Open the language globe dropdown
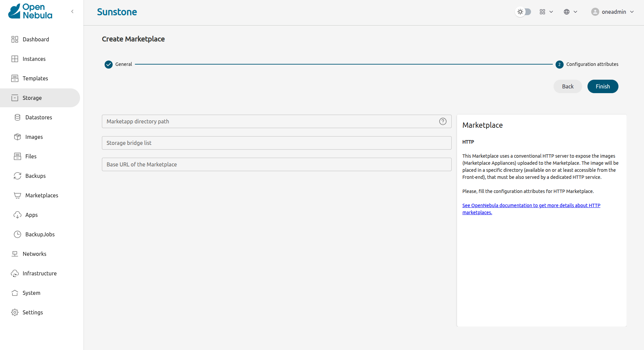The image size is (644, 350). [x=570, y=12]
